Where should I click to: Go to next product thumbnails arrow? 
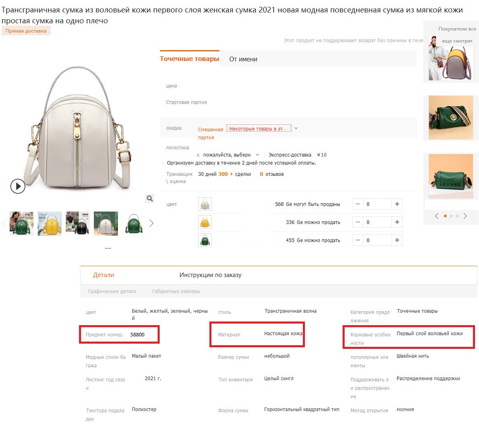[152, 223]
